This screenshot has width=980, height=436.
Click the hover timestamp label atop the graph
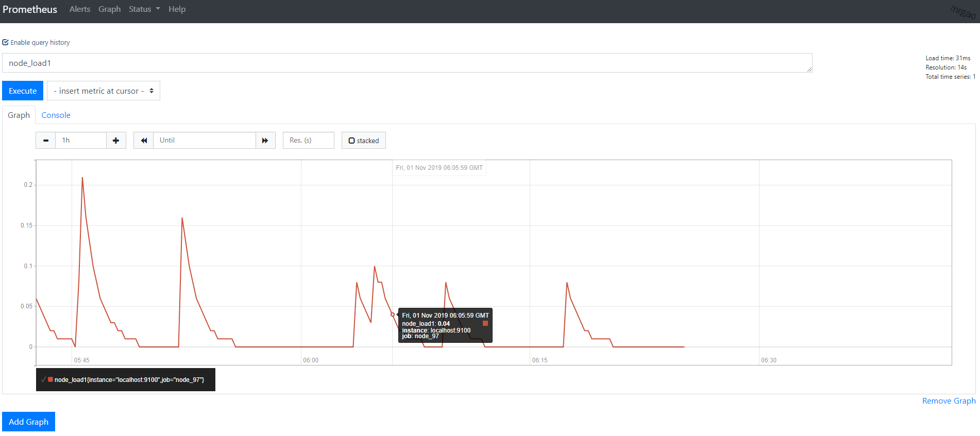click(439, 168)
